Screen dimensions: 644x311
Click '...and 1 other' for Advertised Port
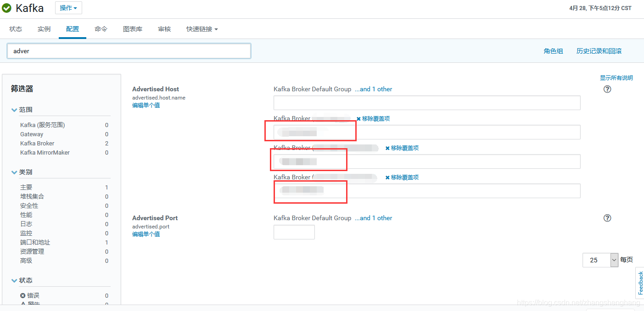tap(374, 218)
